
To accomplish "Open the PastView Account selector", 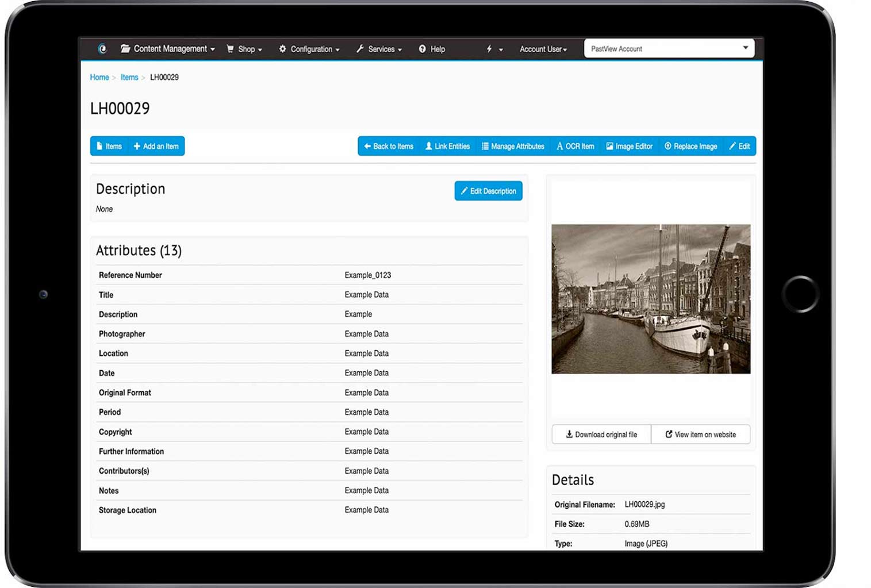I will click(x=669, y=48).
